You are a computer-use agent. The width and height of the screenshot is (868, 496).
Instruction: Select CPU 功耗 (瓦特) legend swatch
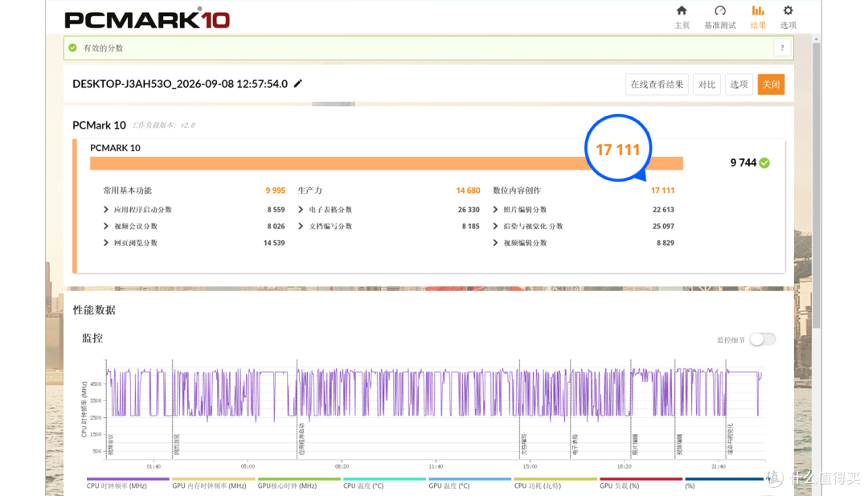555,479
